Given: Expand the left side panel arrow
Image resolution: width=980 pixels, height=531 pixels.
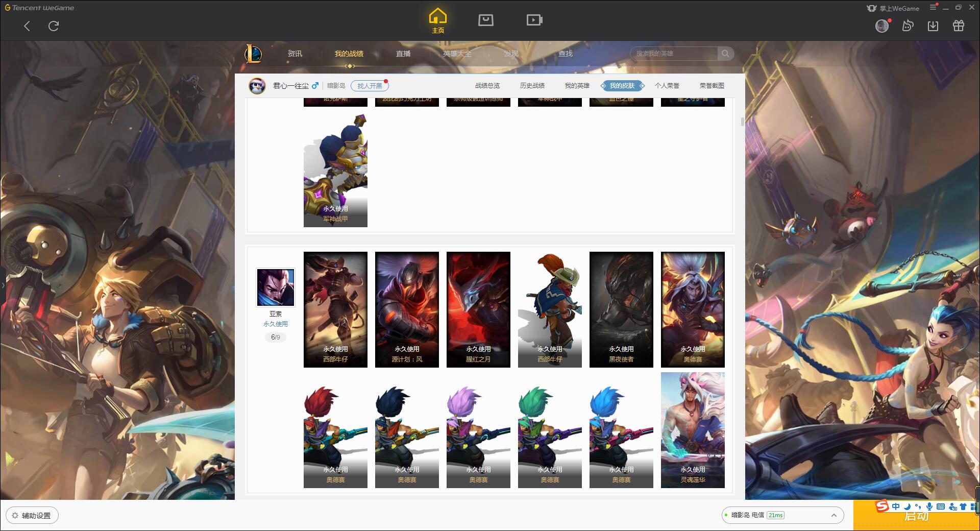Looking at the screenshot, I should coord(3,285).
